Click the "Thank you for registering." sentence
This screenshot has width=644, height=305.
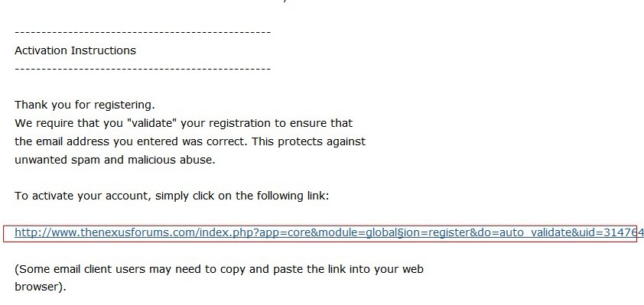[x=85, y=105]
